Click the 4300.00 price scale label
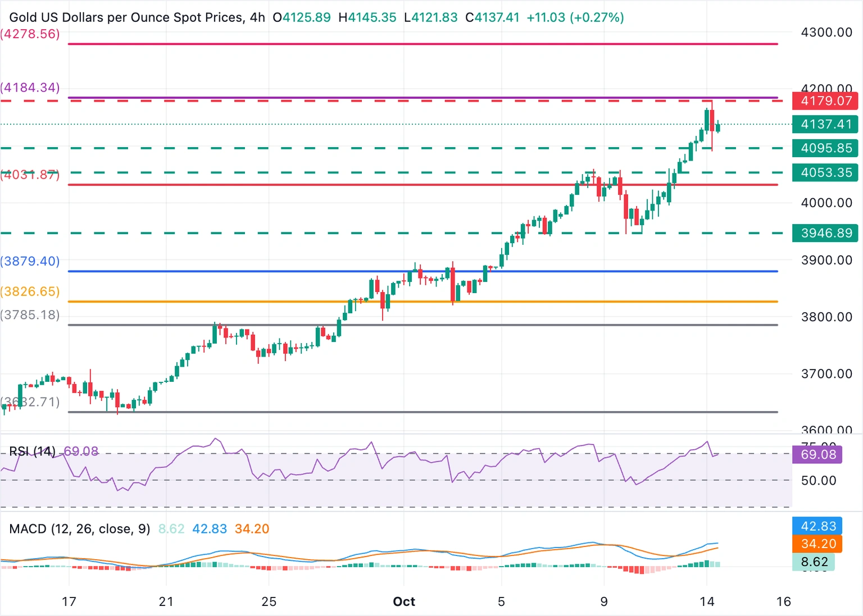This screenshot has height=616, width=863. tap(826, 33)
